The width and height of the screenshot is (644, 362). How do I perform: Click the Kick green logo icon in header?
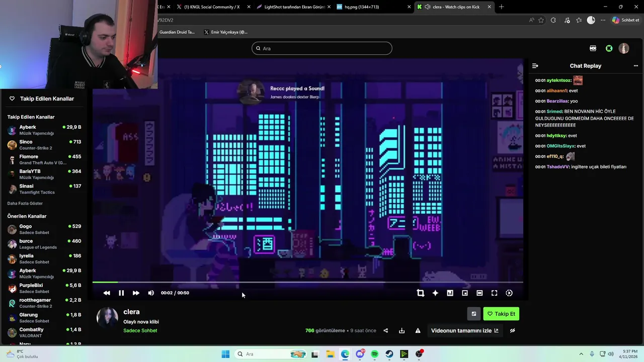[609, 48]
